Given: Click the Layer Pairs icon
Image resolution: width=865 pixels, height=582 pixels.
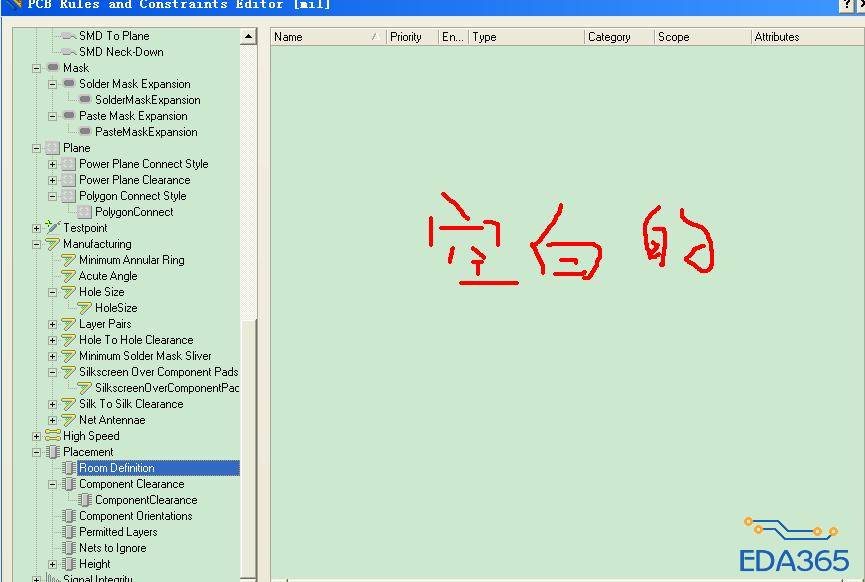Looking at the screenshot, I should pos(68,324).
